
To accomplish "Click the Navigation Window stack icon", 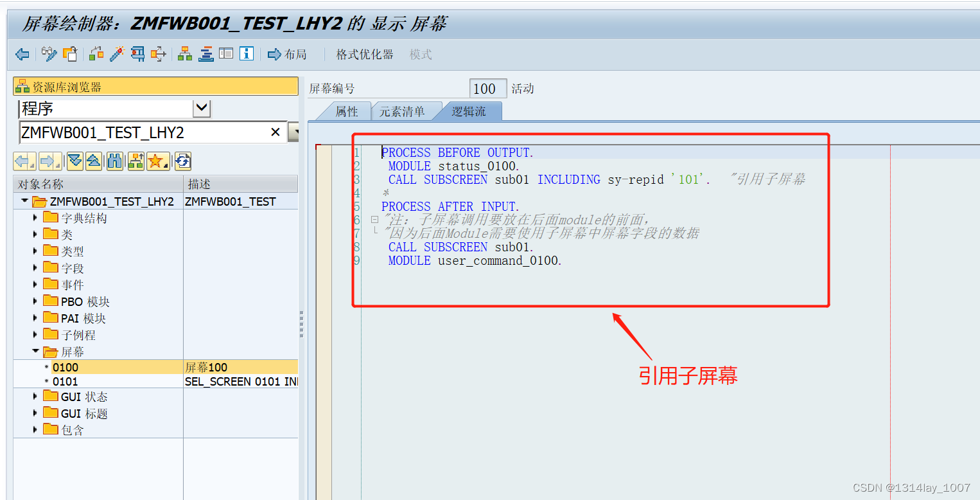I will coord(206,54).
